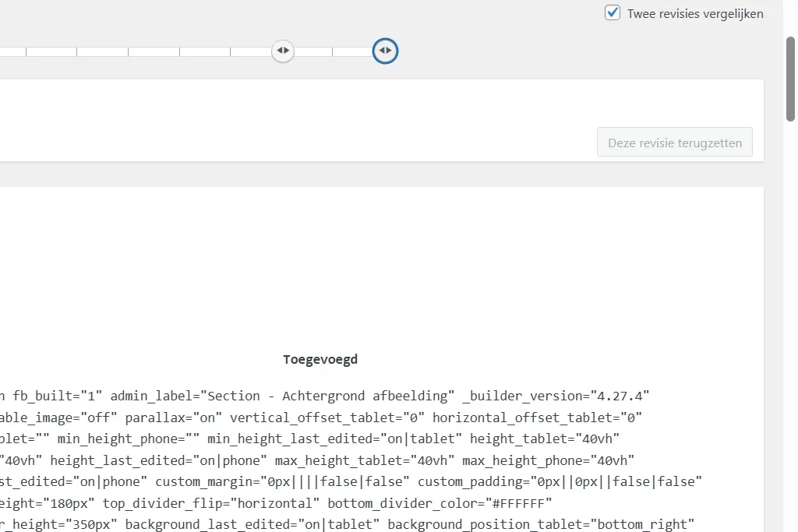
Task: Uncheck the Twee revisies vergelijken checkbox
Action: tap(613, 13)
